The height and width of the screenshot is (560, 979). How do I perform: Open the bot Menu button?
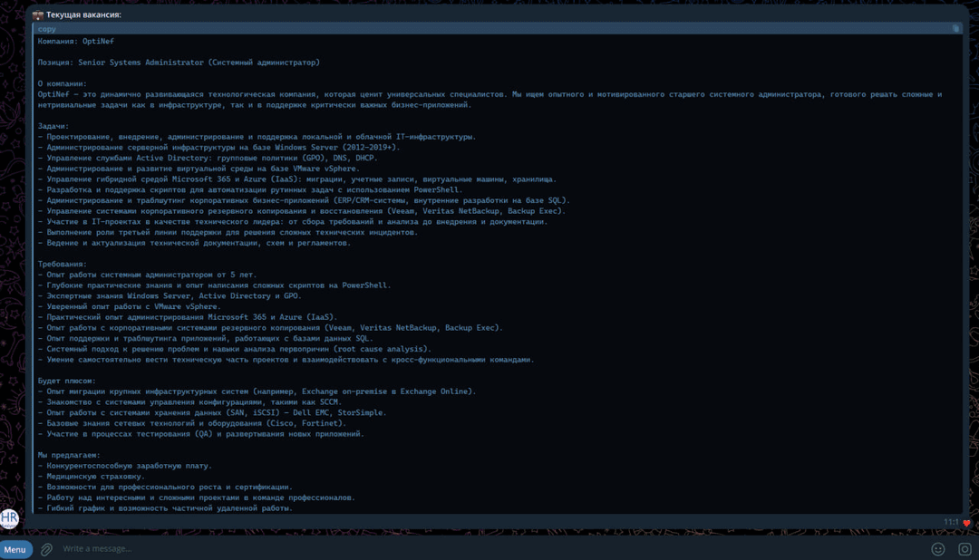[x=15, y=549]
